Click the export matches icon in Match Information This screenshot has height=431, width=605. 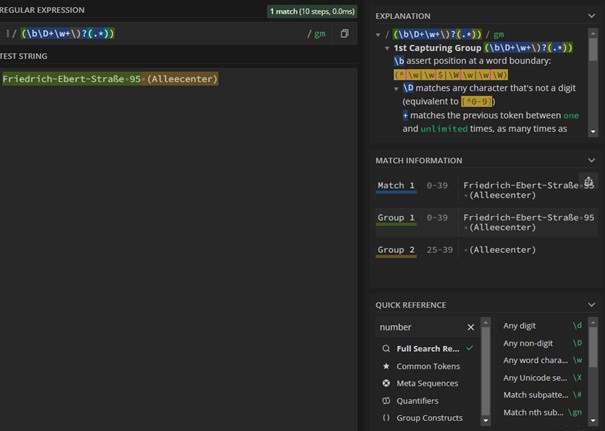(588, 181)
